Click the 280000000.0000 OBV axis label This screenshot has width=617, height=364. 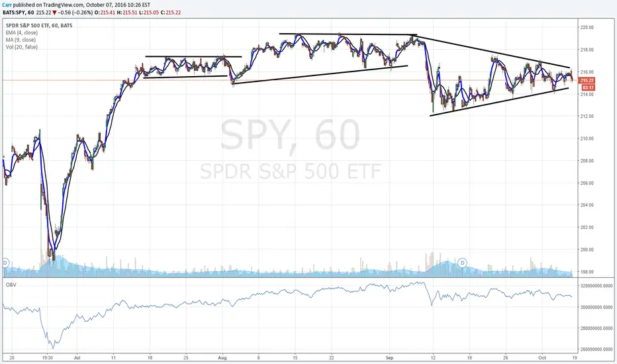pos(596,328)
